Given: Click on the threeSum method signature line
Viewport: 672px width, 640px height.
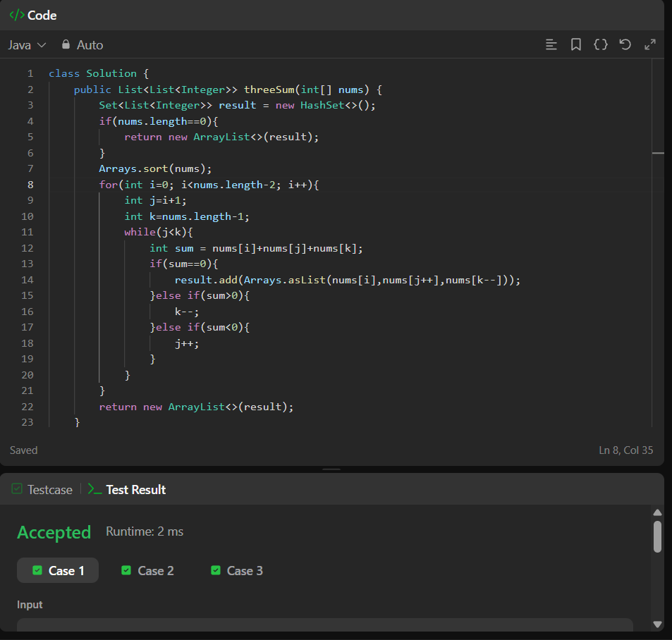Looking at the screenshot, I should pos(228,90).
